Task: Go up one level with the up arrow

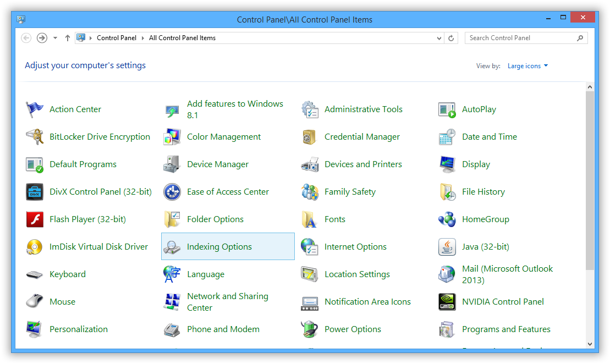Action: (68, 38)
